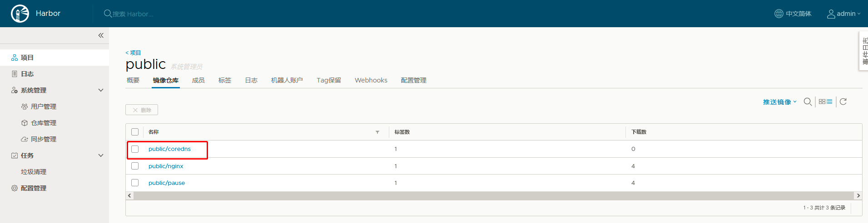Switch to the 概要 tab
The height and width of the screenshot is (223, 868).
(133, 80)
